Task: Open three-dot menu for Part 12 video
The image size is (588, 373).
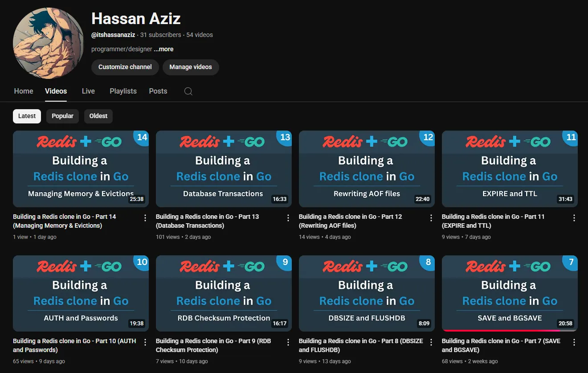Action: click(431, 218)
